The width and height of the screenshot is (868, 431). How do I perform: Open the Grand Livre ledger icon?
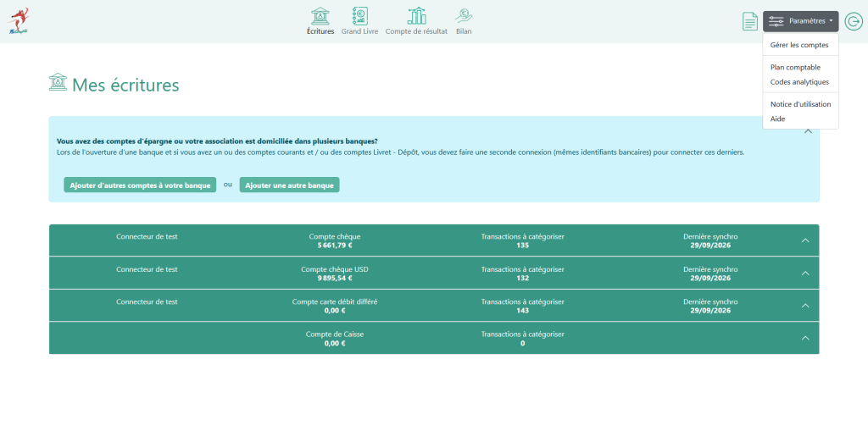click(x=360, y=16)
